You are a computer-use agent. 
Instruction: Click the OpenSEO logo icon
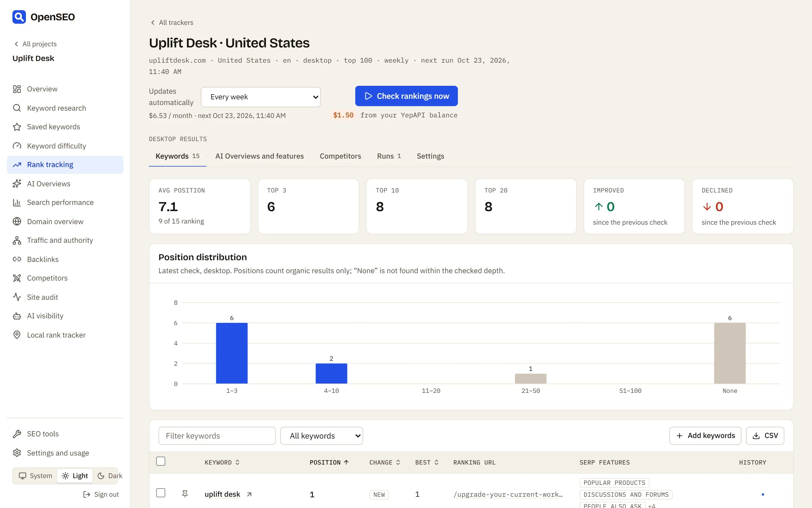coord(19,17)
